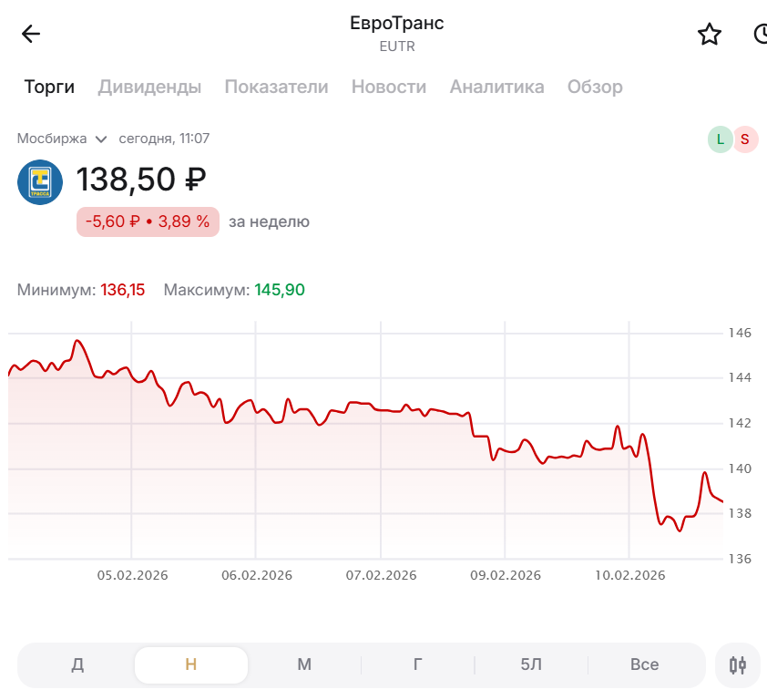The image size is (767, 700).
Task: Click the green L long badge
Action: 720,139
